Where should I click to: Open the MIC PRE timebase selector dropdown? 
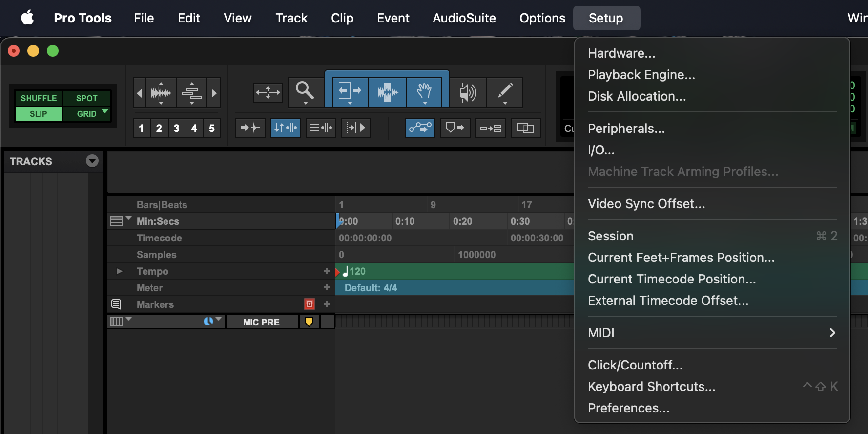click(x=212, y=321)
